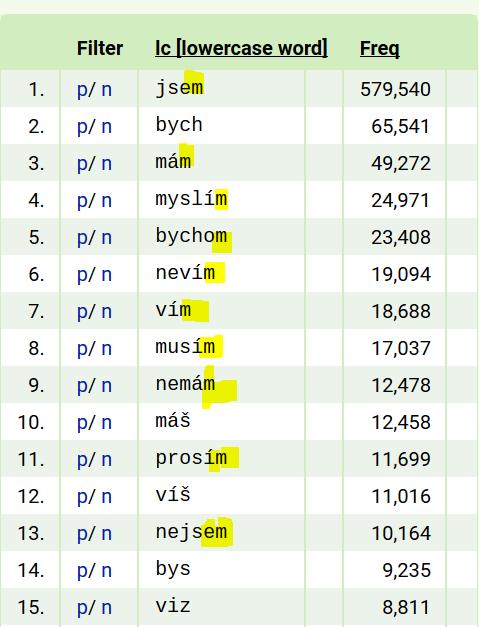This screenshot has height=627, width=479.
Task: Select the word 'jsem' in the list
Action: (x=179, y=88)
